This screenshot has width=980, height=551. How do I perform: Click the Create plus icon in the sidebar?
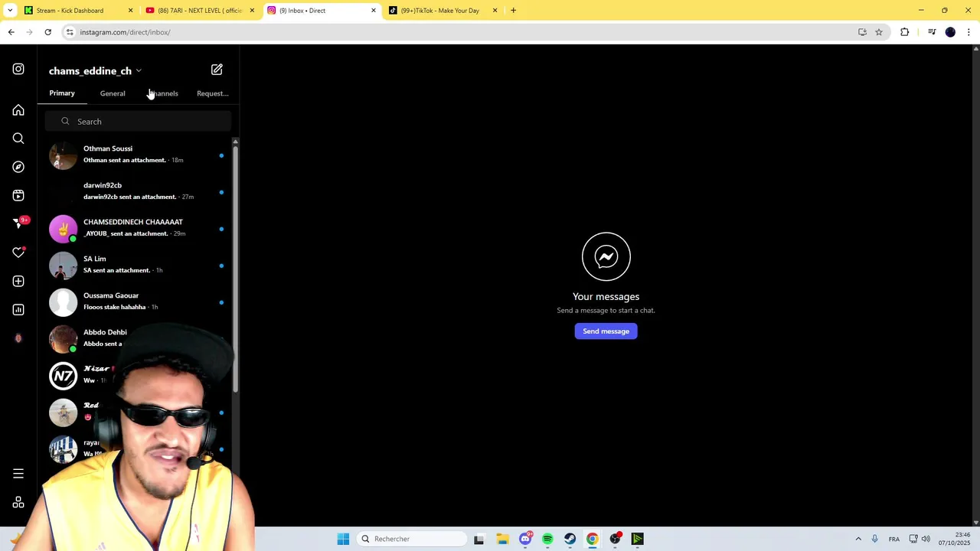pyautogui.click(x=18, y=281)
